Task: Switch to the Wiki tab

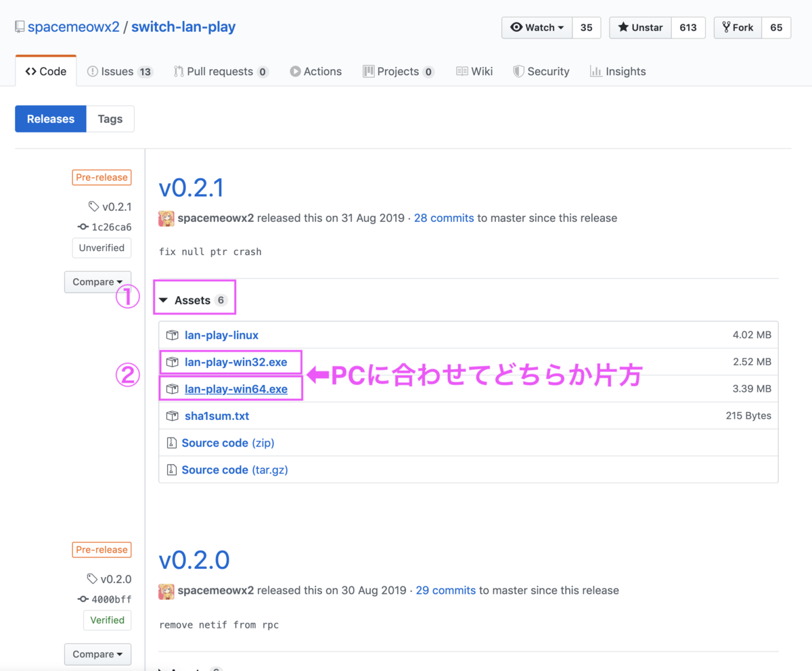Action: 474,71
